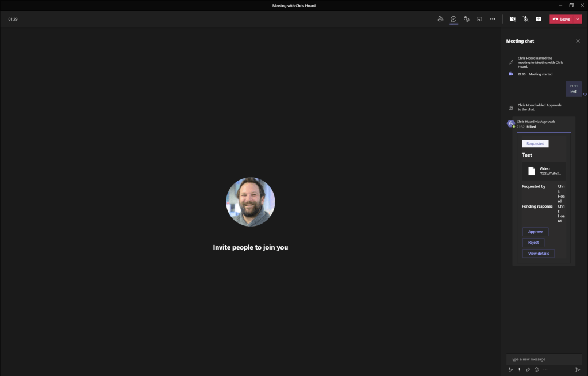Toggle the meeting chat conversation icon
588x376 pixels.
pos(454,19)
